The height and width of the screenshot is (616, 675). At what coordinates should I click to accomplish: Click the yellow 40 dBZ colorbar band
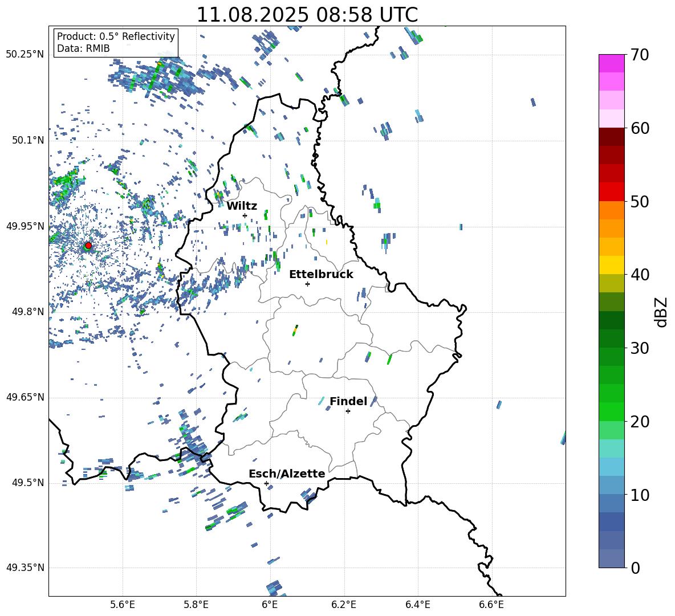(x=611, y=265)
